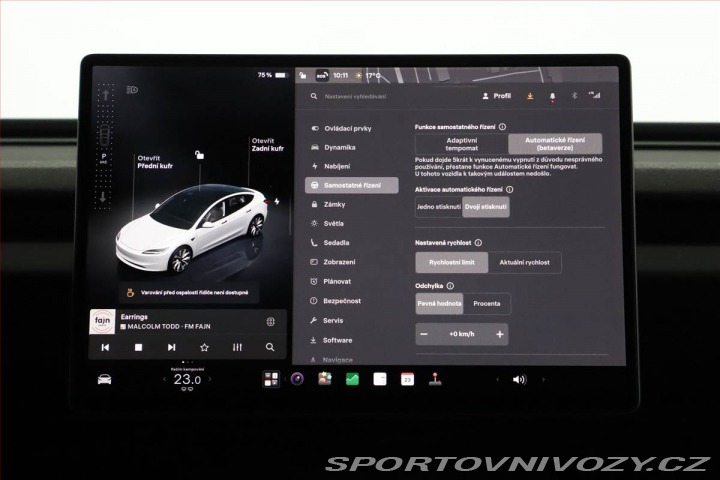Image resolution: width=720 pixels, height=480 pixels.
Task: Choose Jedno stisknutí activation
Action: coord(439,207)
